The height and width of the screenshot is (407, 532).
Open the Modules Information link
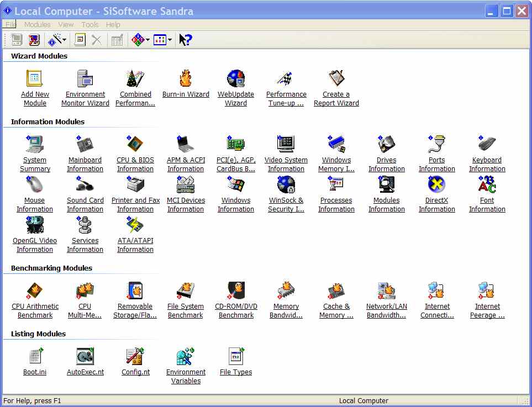pos(387,205)
